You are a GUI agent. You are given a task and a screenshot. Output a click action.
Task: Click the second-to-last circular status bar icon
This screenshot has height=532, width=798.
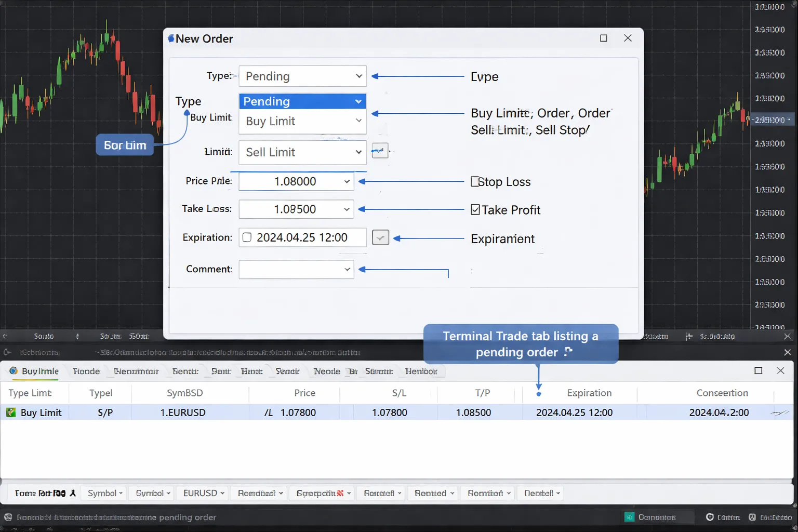click(710, 517)
